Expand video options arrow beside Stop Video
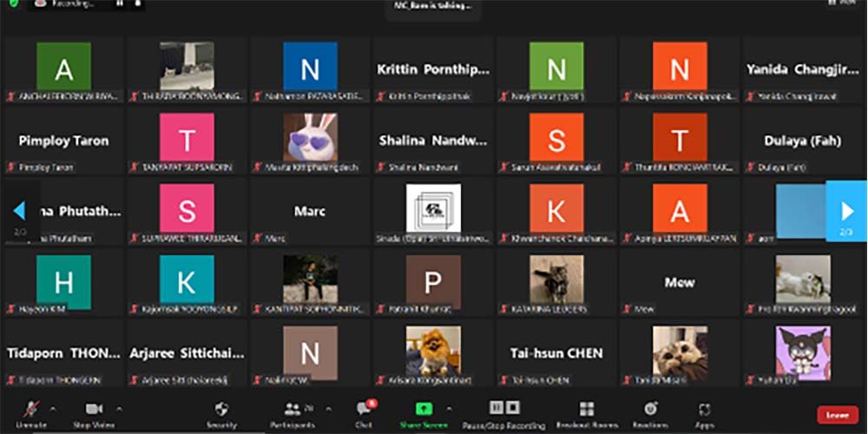This screenshot has height=434, width=868. tap(119, 408)
